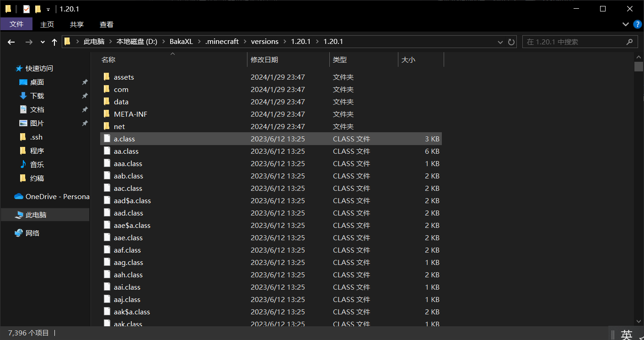Click the search magnifier icon
The width and height of the screenshot is (644, 340).
tap(630, 42)
